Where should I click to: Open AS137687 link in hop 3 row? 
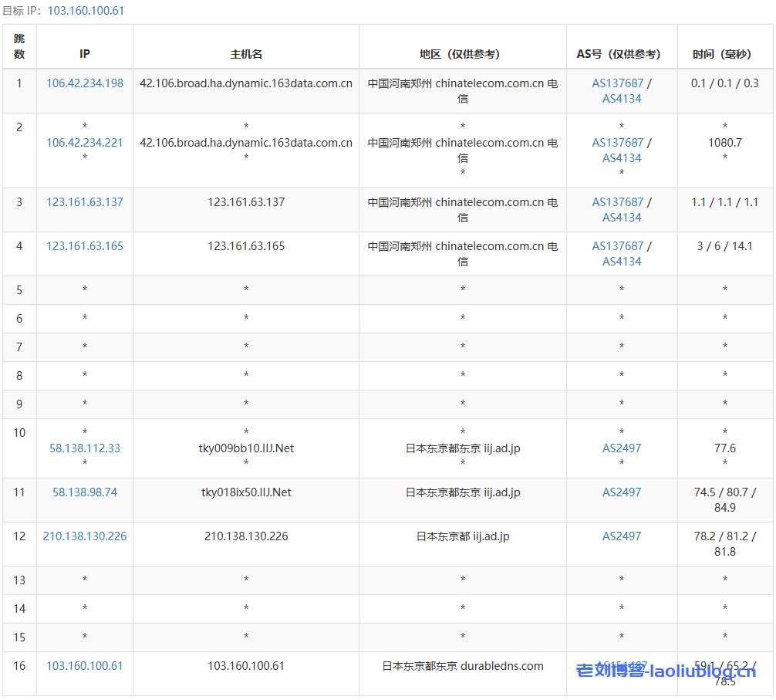[x=617, y=202]
